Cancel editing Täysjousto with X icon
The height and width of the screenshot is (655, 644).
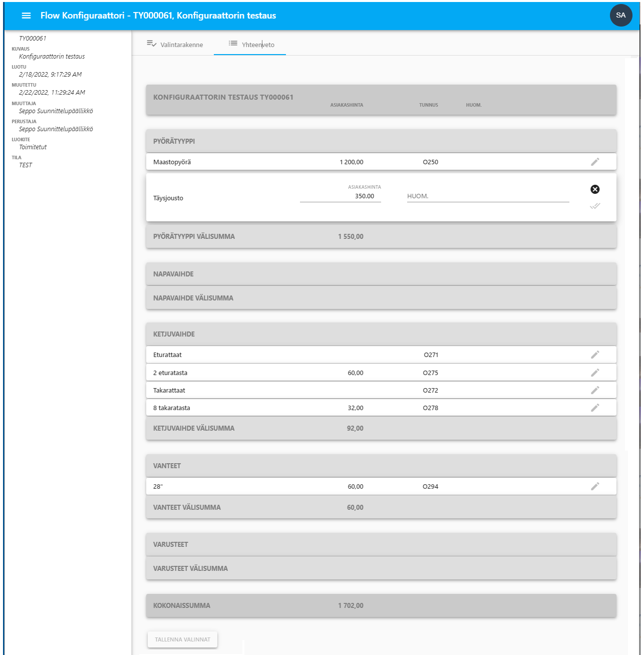594,189
